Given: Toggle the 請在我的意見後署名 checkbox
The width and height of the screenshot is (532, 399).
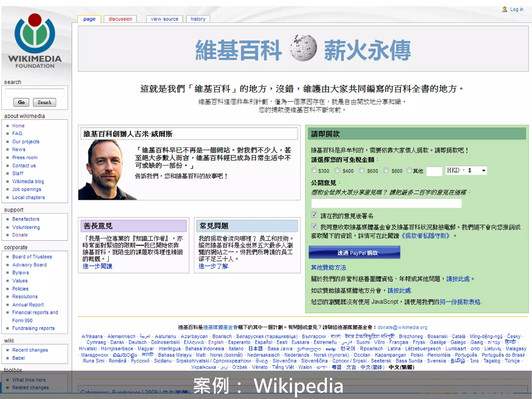Looking at the screenshot, I should (x=314, y=215).
